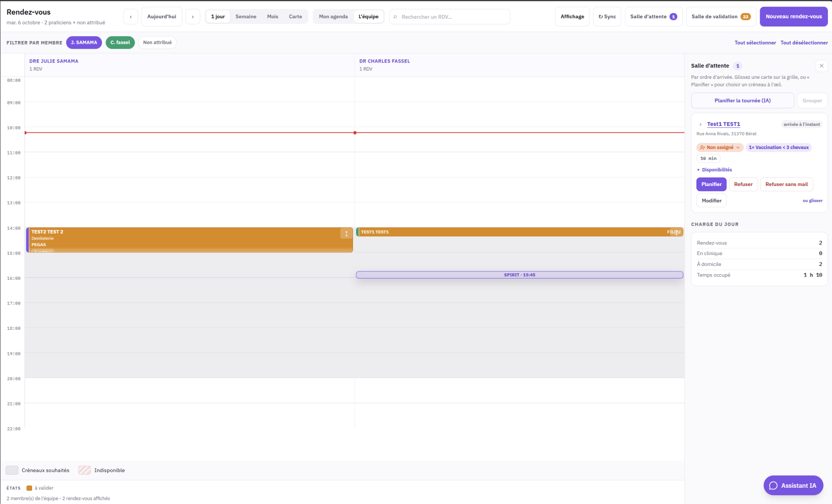
Task: Click SPIRIT 15:45 placeholder slot
Action: (519, 275)
